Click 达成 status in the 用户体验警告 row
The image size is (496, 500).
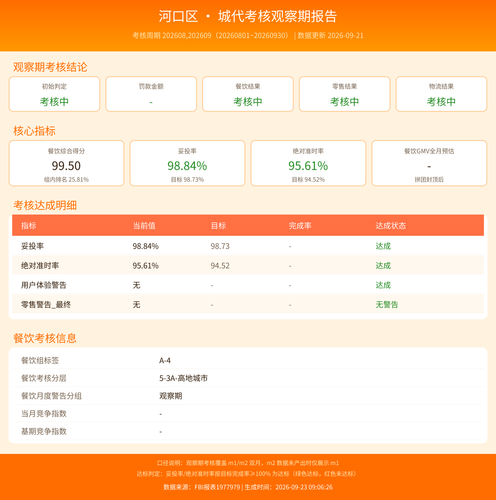point(383,285)
